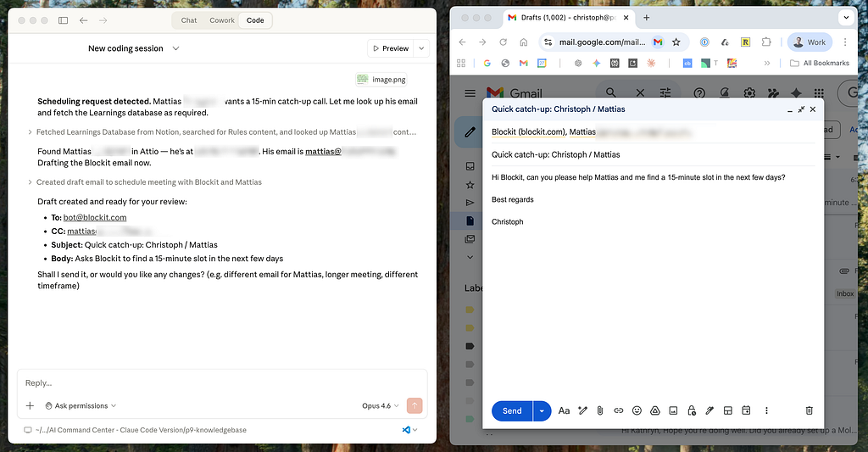Discard draft using the trash icon
The image size is (868, 452).
(x=809, y=410)
